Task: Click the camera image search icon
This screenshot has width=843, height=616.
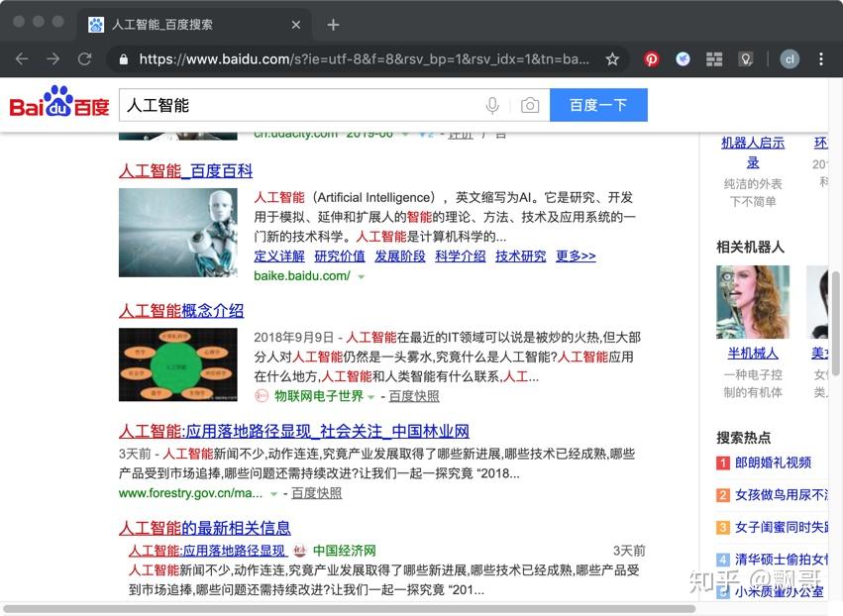Action: [x=530, y=105]
